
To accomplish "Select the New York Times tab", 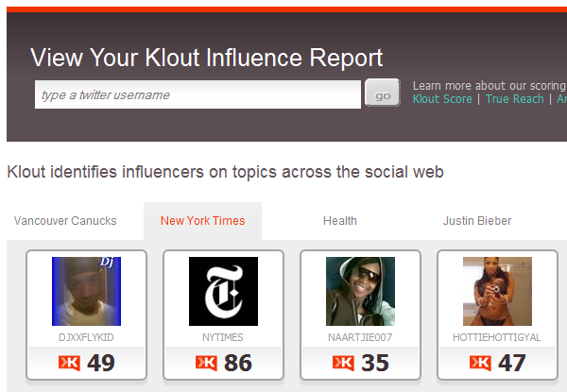I will pos(202,221).
